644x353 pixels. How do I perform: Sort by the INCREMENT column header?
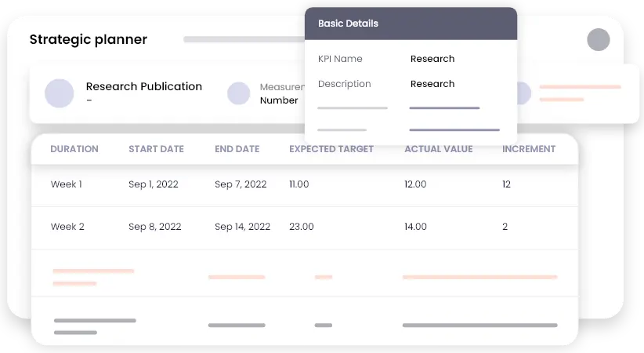[x=529, y=149]
